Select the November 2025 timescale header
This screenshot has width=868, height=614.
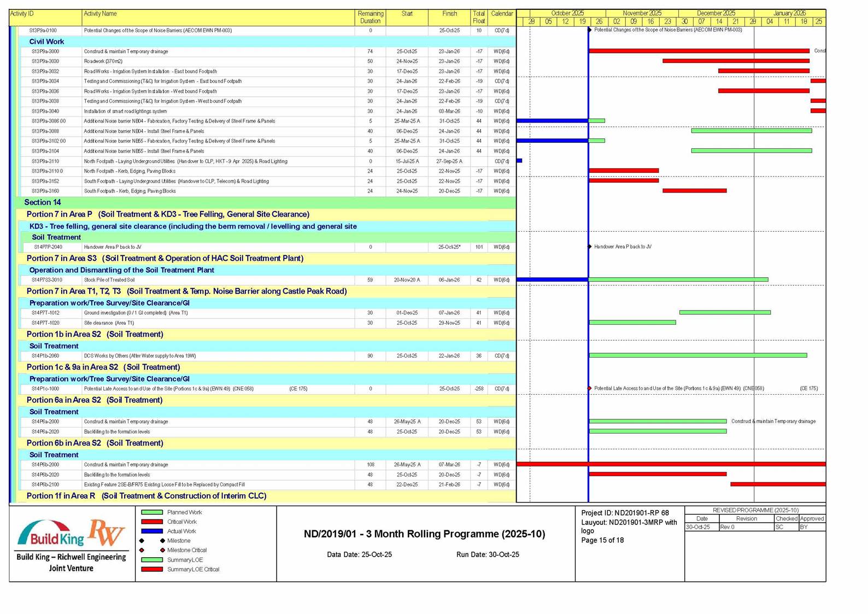click(x=642, y=13)
